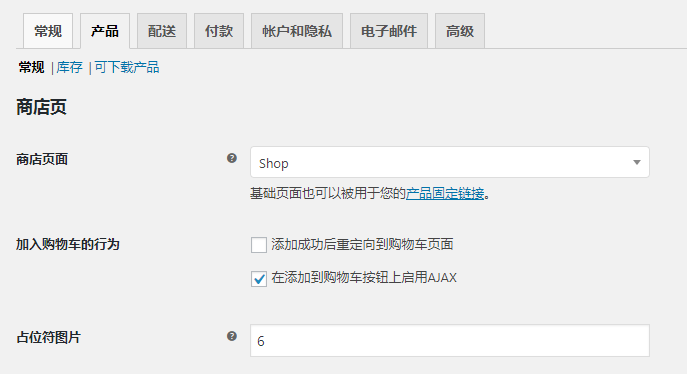687x374 pixels.
Task: Enable 添加成功后重定向到购物车页面 checkbox
Action: 259,245
